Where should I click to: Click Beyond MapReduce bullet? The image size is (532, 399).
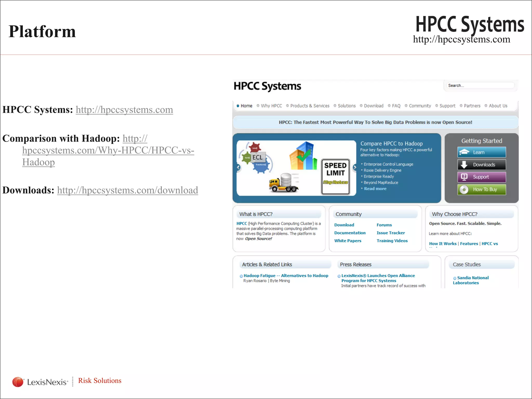pyautogui.click(x=381, y=183)
